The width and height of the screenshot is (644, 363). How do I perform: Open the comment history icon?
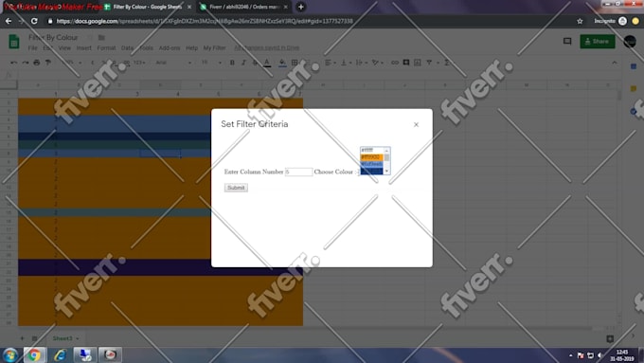click(x=567, y=41)
